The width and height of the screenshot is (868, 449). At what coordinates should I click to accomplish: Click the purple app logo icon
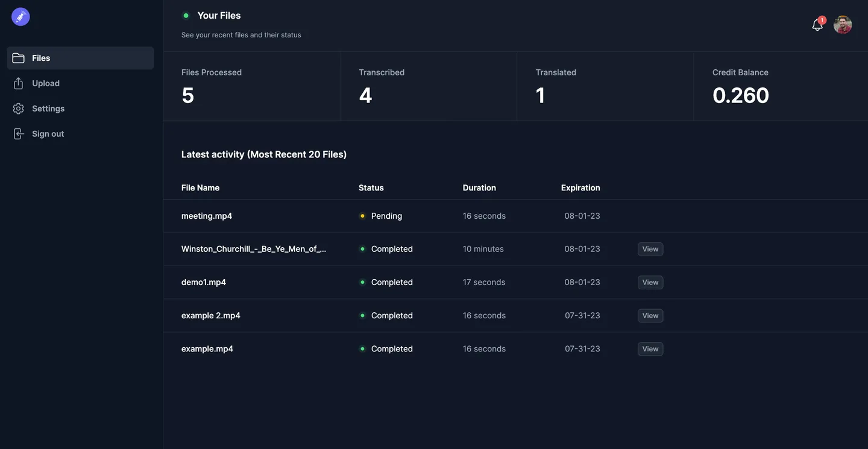[x=20, y=17]
